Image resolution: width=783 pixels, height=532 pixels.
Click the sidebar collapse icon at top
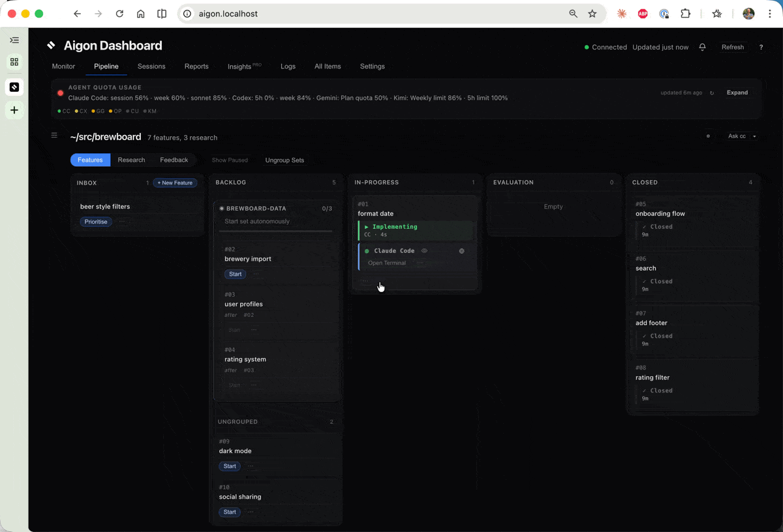pos(14,40)
